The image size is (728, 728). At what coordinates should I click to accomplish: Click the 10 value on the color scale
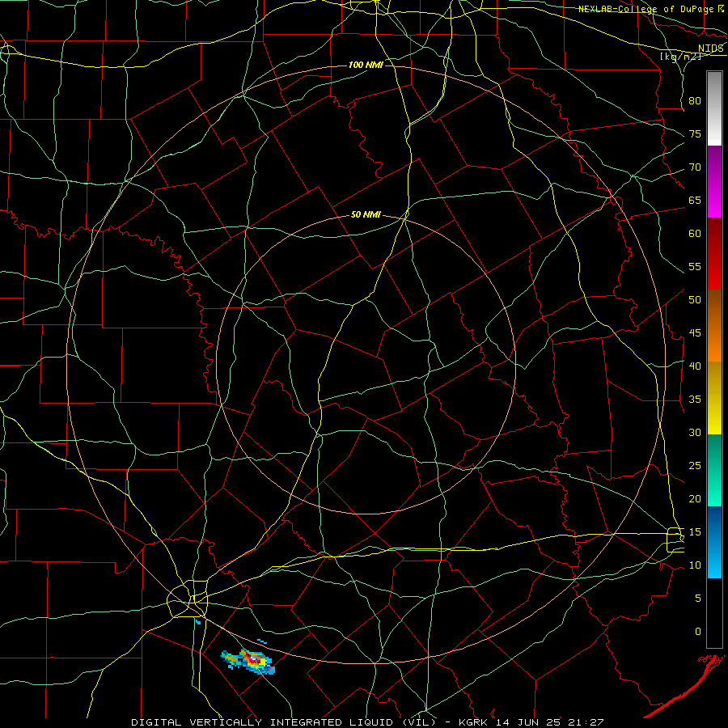695,565
